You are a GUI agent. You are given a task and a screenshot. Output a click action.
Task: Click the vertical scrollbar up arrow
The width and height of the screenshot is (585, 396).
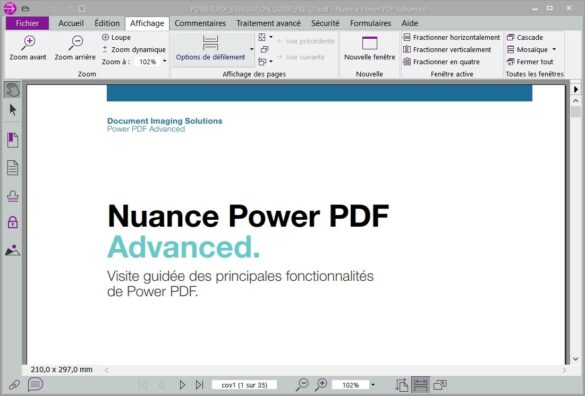tap(575, 101)
